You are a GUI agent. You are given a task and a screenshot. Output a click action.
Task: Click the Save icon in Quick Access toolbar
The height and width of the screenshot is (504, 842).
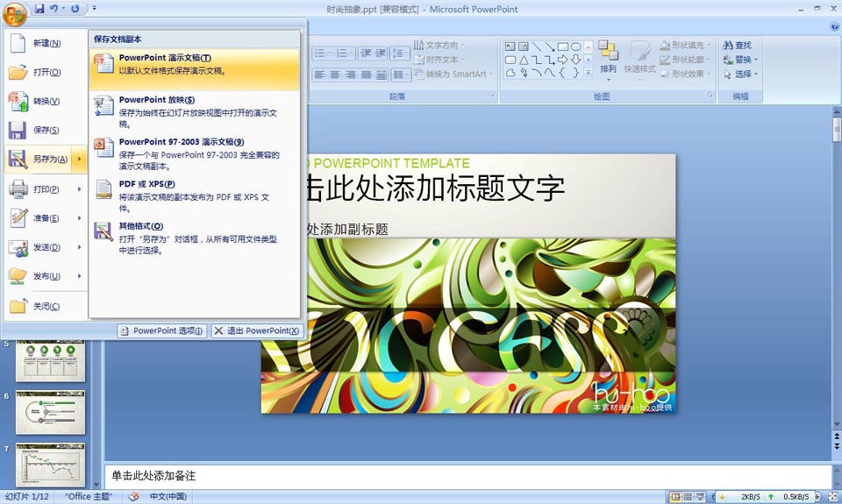39,9
